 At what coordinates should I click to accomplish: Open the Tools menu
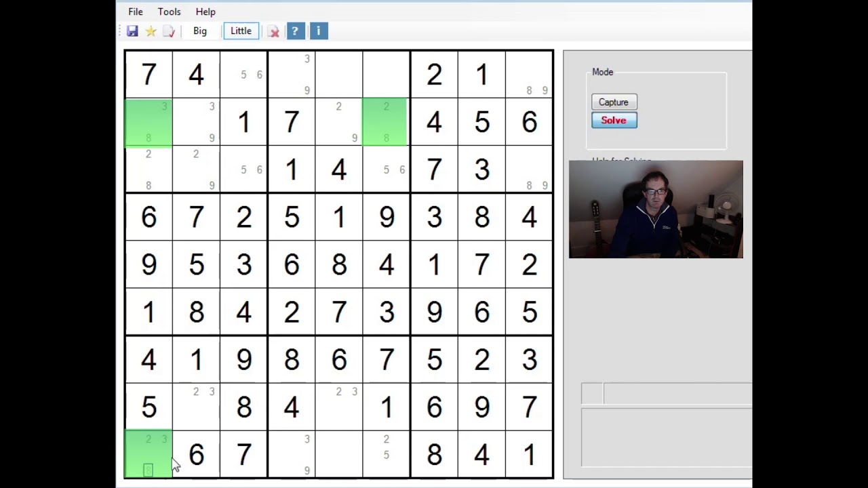pos(170,12)
